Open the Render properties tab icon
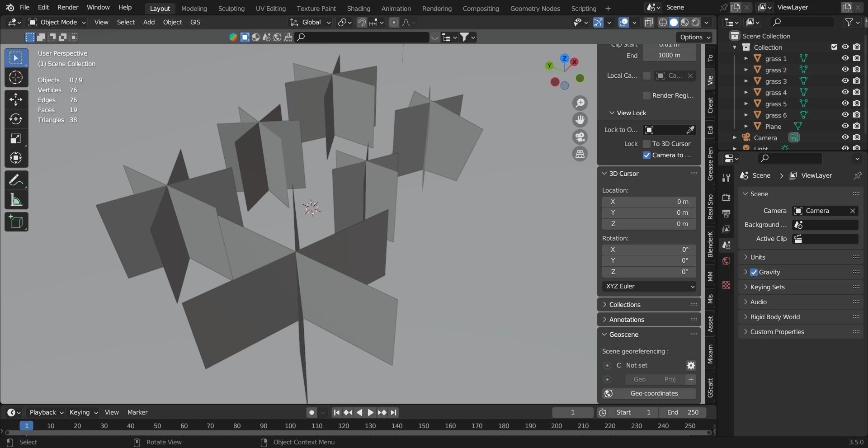 [726, 197]
